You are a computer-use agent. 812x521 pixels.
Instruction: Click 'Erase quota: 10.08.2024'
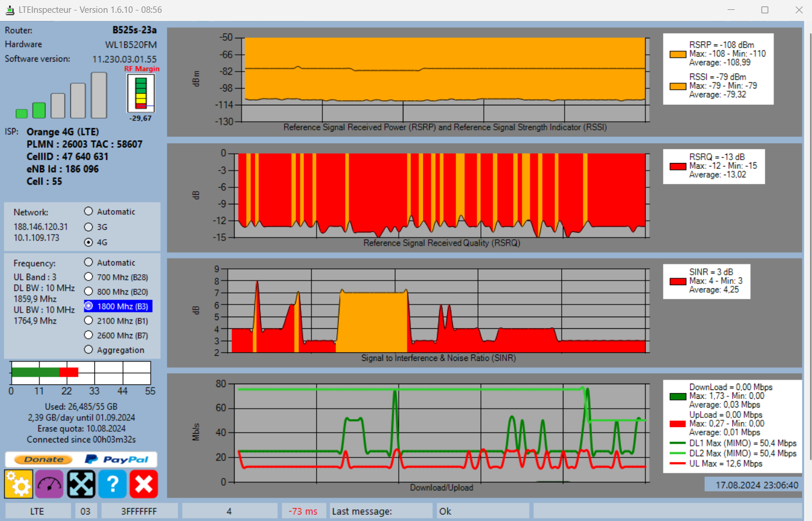(81, 428)
